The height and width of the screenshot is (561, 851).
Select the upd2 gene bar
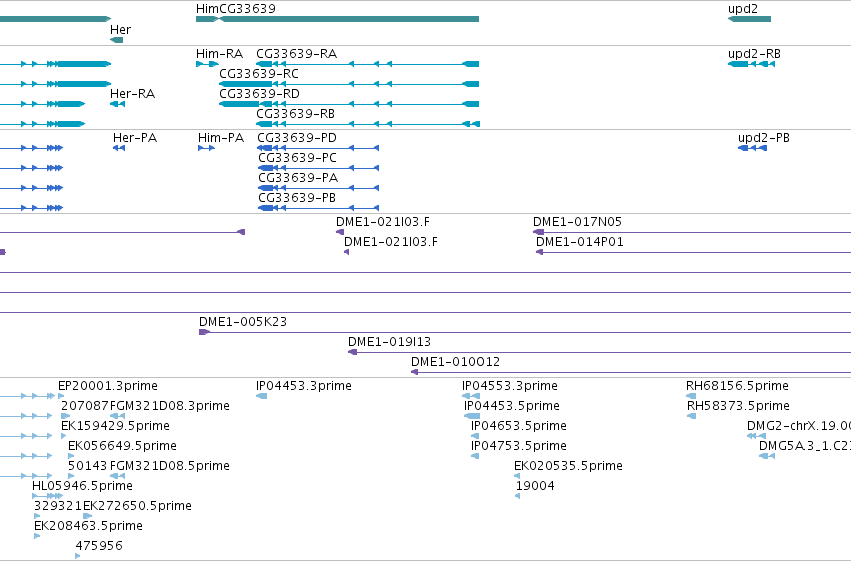tap(749, 19)
